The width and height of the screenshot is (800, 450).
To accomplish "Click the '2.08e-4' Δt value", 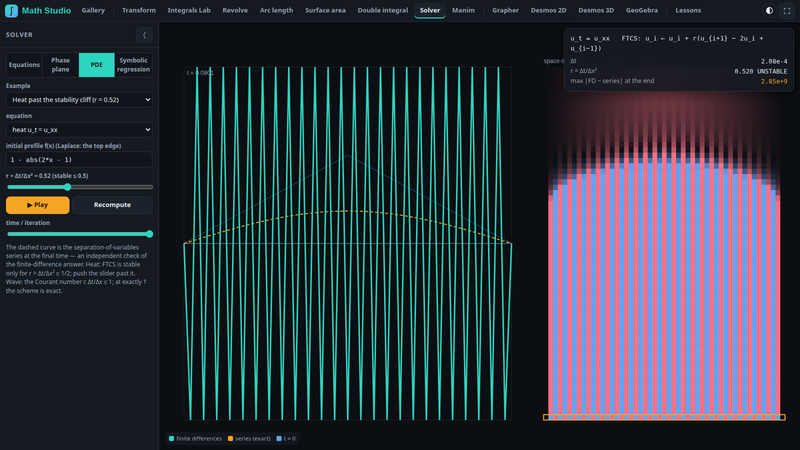I will click(774, 61).
